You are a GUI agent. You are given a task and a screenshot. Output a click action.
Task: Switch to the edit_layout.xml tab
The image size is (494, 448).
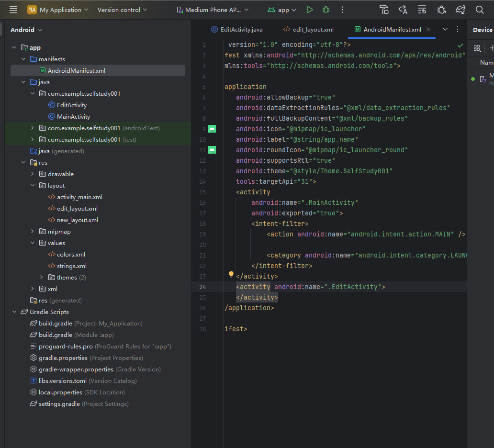coord(308,30)
